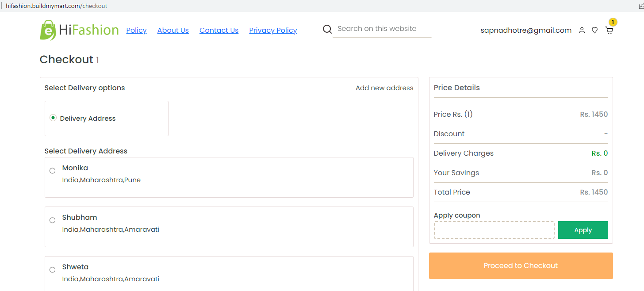Open the Contact Us link
This screenshot has width=644, height=291.
tap(219, 30)
